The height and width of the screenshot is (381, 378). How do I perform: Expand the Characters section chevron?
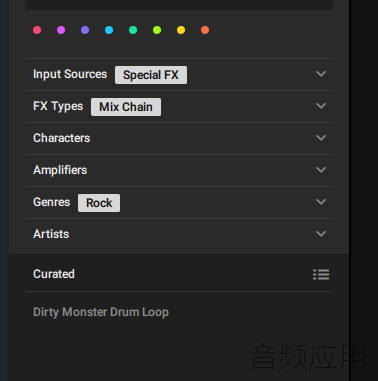(x=321, y=138)
